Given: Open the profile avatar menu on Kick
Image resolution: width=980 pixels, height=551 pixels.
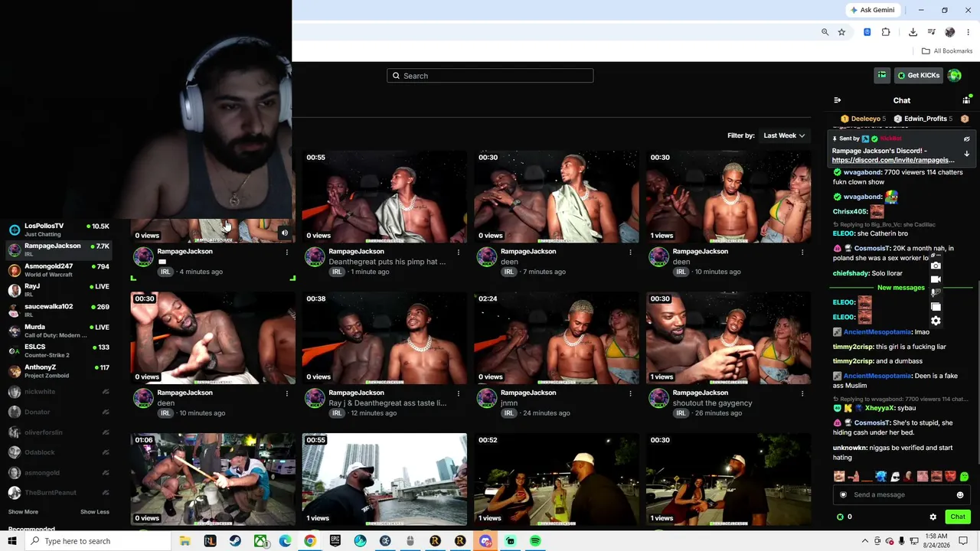Looking at the screenshot, I should 954,75.
